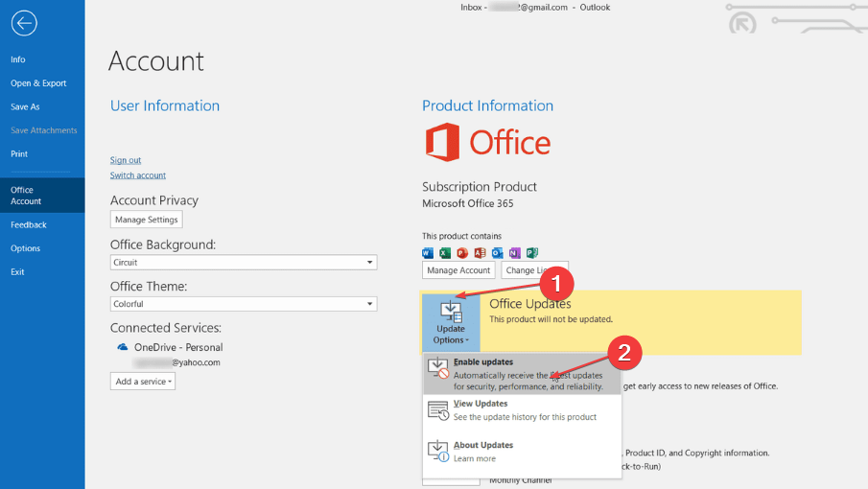
Task: Click the About Updates info icon
Action: 438,451
